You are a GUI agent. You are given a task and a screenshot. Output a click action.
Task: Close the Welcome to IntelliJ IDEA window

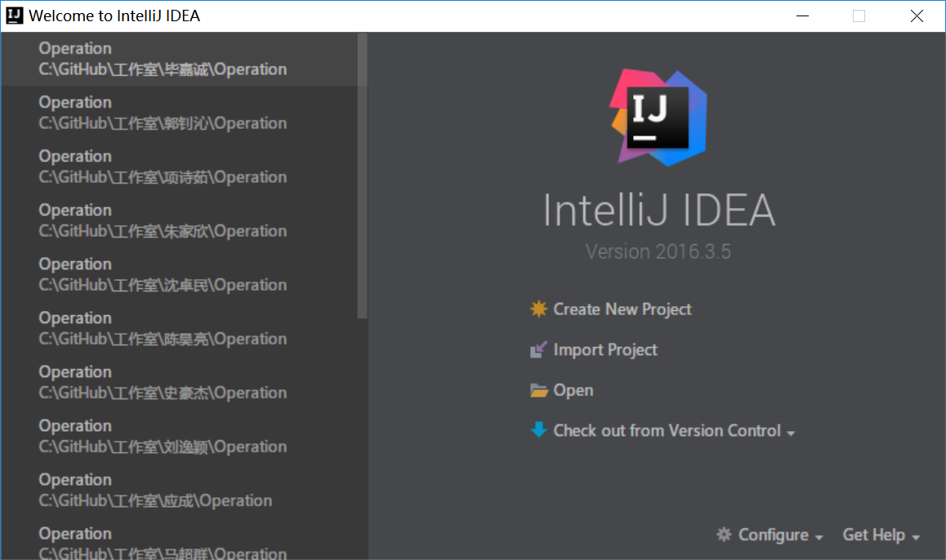pos(917,16)
